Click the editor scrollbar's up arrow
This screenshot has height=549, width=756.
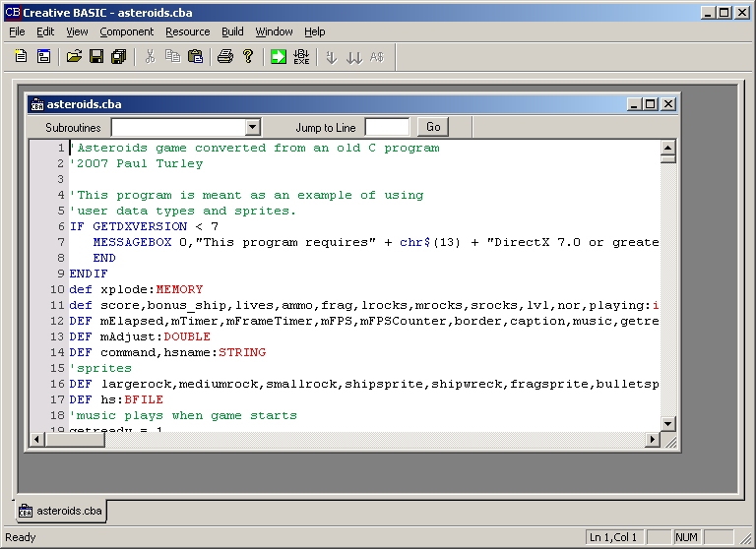click(x=667, y=148)
